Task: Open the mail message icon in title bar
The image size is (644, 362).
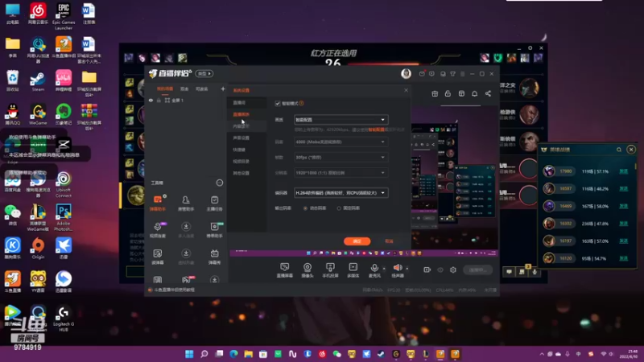Action: tap(422, 74)
